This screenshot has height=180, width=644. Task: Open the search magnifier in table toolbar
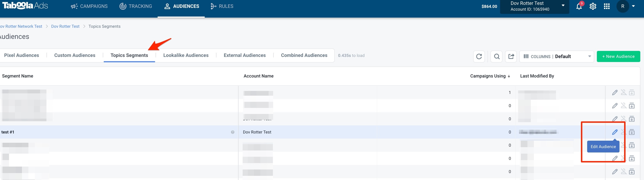(497, 57)
